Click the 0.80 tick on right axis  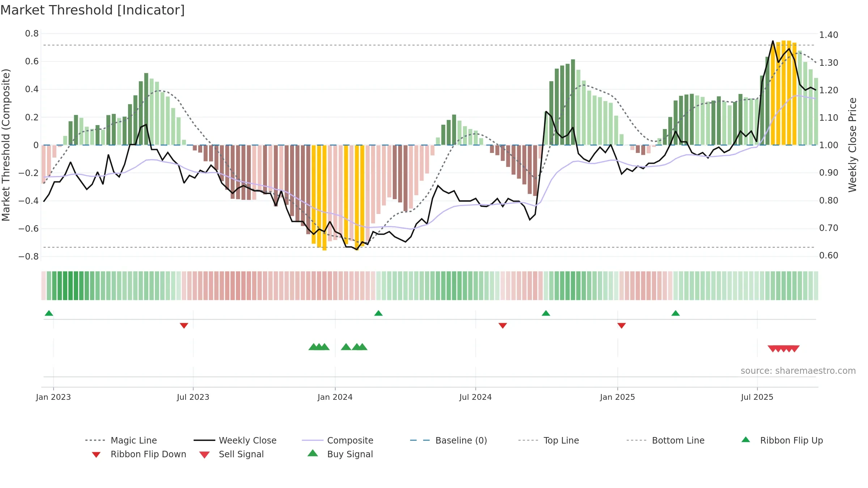click(x=829, y=201)
